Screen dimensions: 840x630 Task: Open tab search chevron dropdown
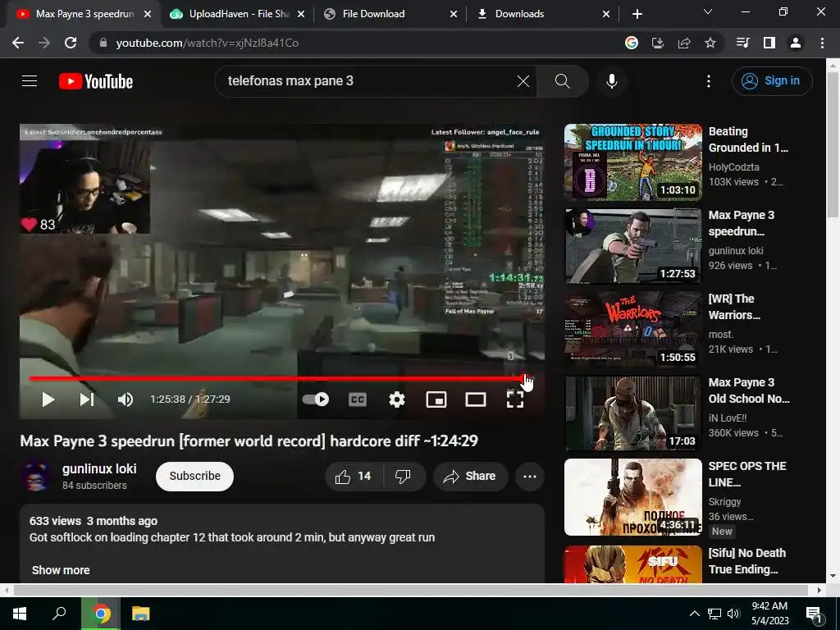coord(708,11)
